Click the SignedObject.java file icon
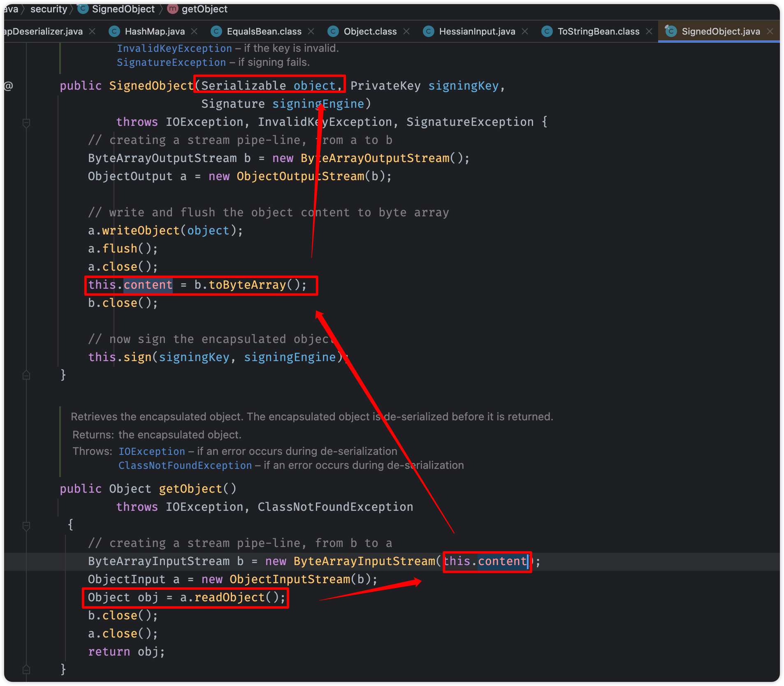This screenshot has height=686, width=784. 671,31
